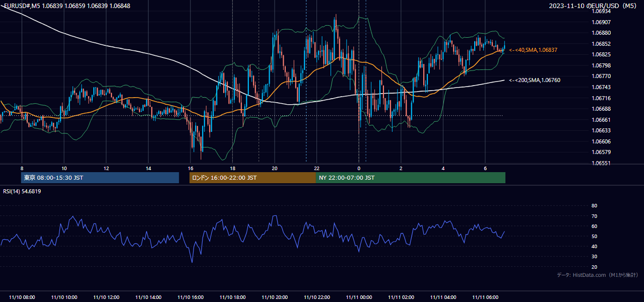This screenshot has width=644, height=302.
Task: Click price level 1.06579 on the axis
Action: click(x=601, y=152)
